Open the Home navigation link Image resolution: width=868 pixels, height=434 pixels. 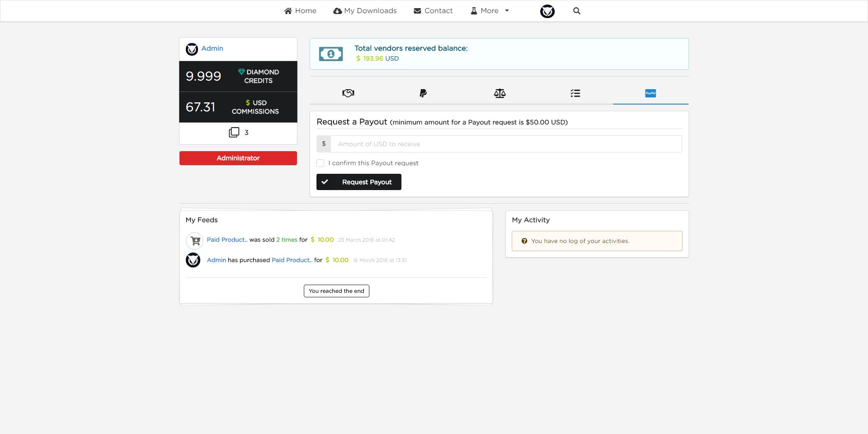pyautogui.click(x=300, y=11)
